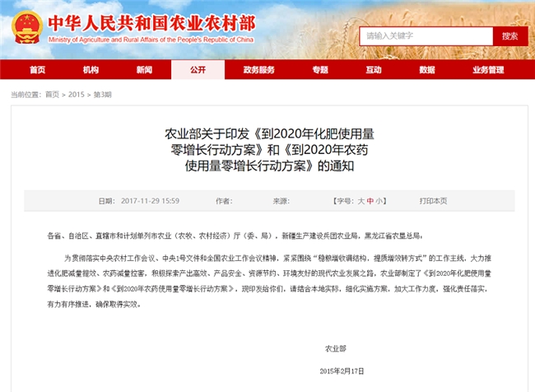Open the 机构 navigation menu item
This screenshot has width=535, height=392.
91,70
